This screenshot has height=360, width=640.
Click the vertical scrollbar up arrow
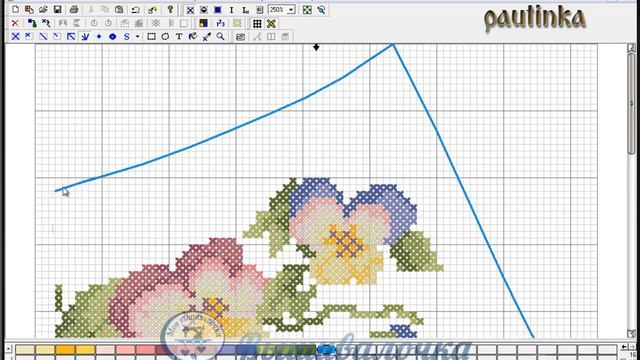pyautogui.click(x=631, y=48)
